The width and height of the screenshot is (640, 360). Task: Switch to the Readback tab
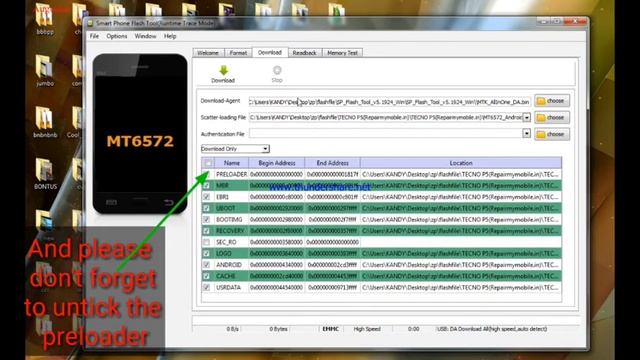[x=304, y=53]
